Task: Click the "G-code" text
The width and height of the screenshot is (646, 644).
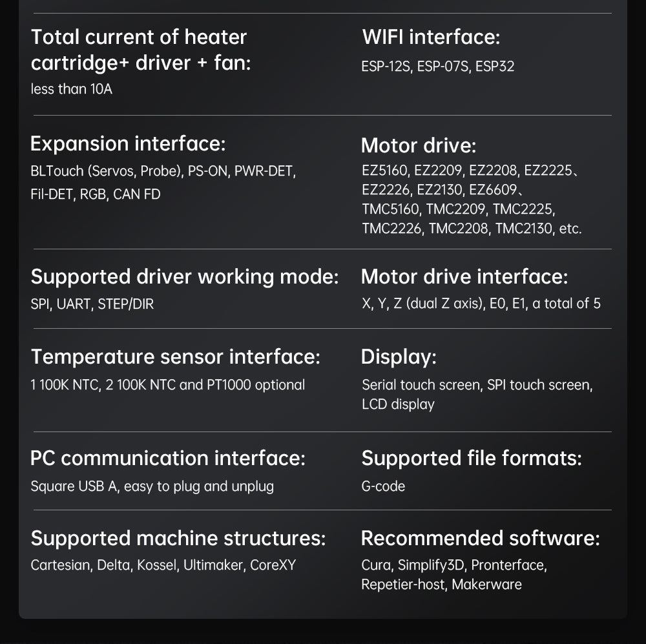Action: click(x=383, y=486)
